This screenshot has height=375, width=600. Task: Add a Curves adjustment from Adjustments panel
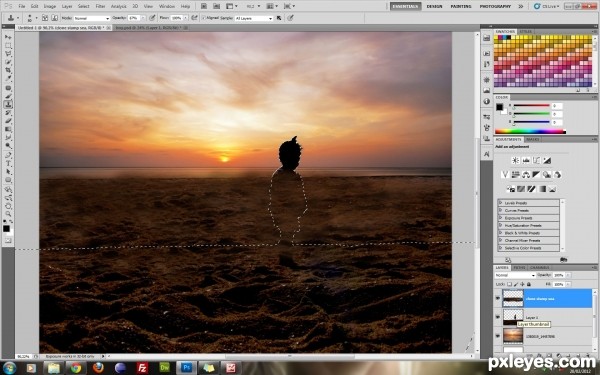[x=536, y=160]
